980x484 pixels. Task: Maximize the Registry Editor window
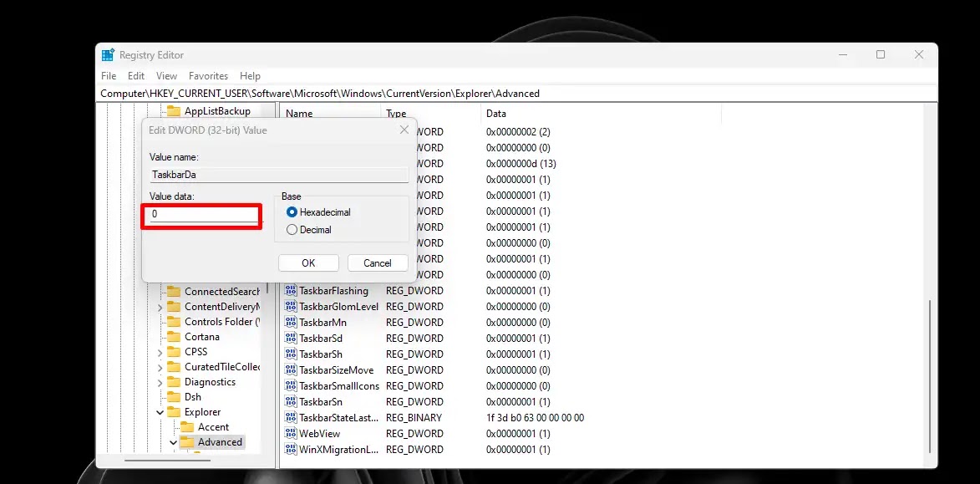(x=881, y=55)
